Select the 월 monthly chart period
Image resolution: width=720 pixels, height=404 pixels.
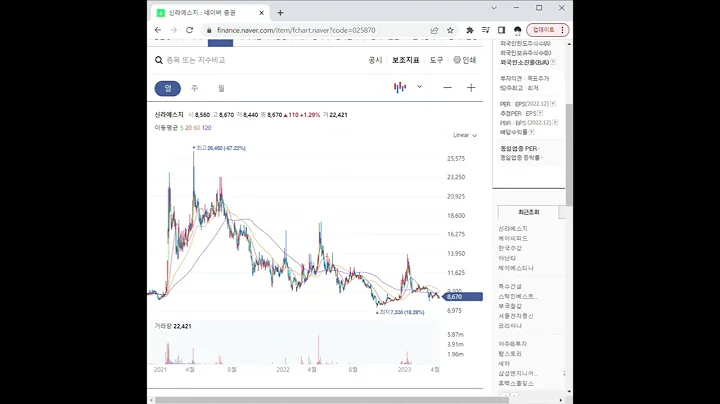coord(221,88)
